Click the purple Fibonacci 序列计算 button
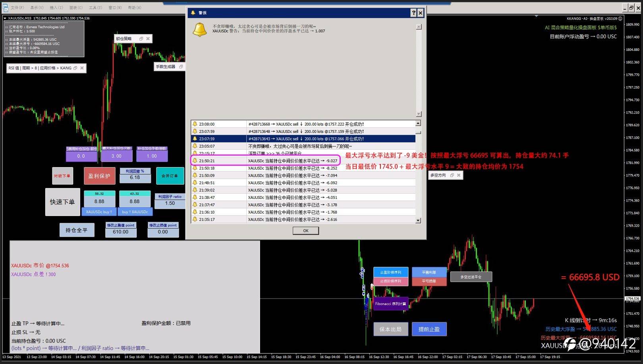 pyautogui.click(x=391, y=304)
